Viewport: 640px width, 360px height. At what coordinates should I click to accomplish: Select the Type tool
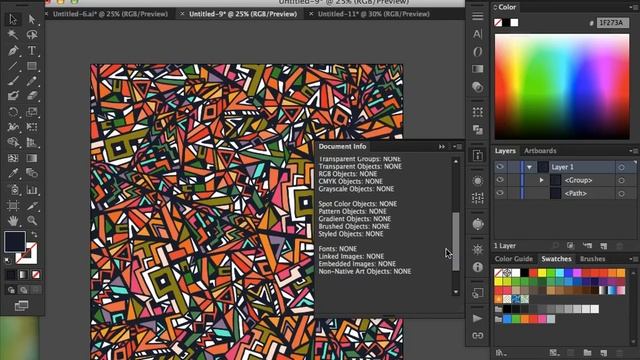32,51
